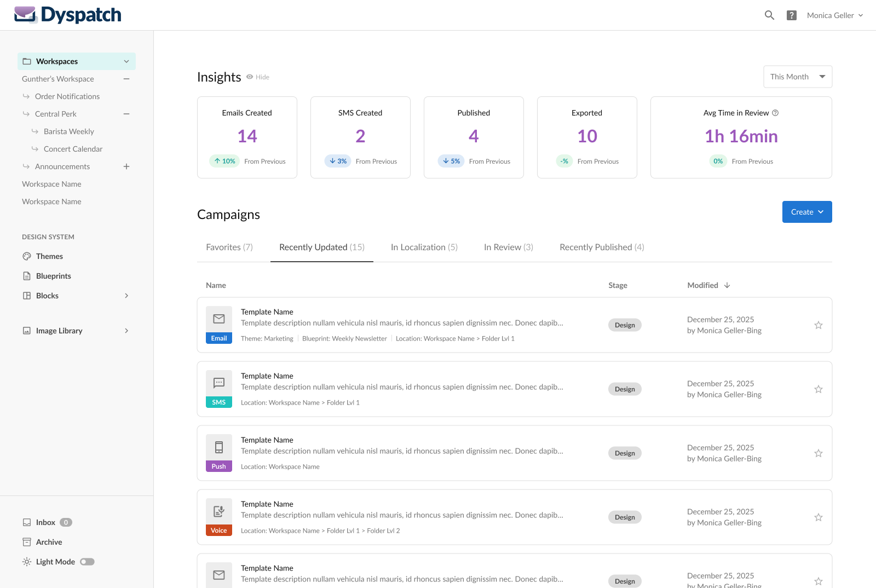Expand the Blocks submenu chevron
This screenshot has height=588, width=876.
126,296
